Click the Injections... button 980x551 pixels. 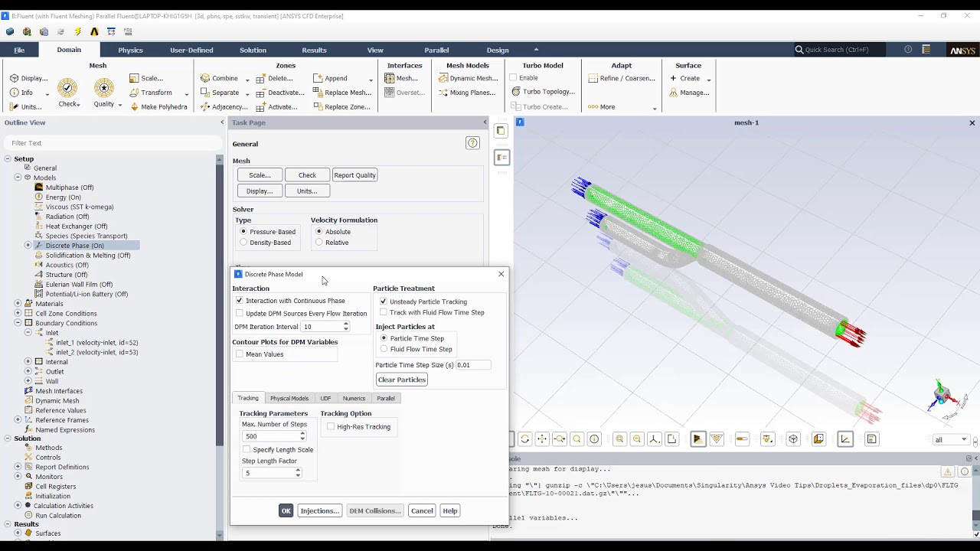319,510
